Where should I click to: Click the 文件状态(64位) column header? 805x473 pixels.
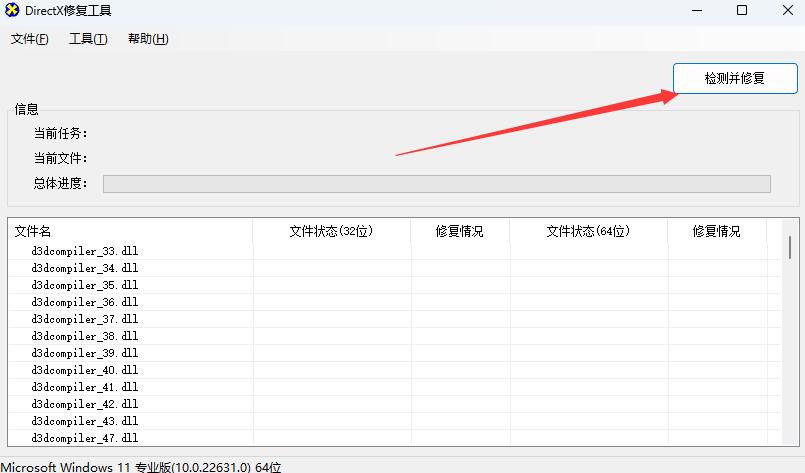pos(589,231)
